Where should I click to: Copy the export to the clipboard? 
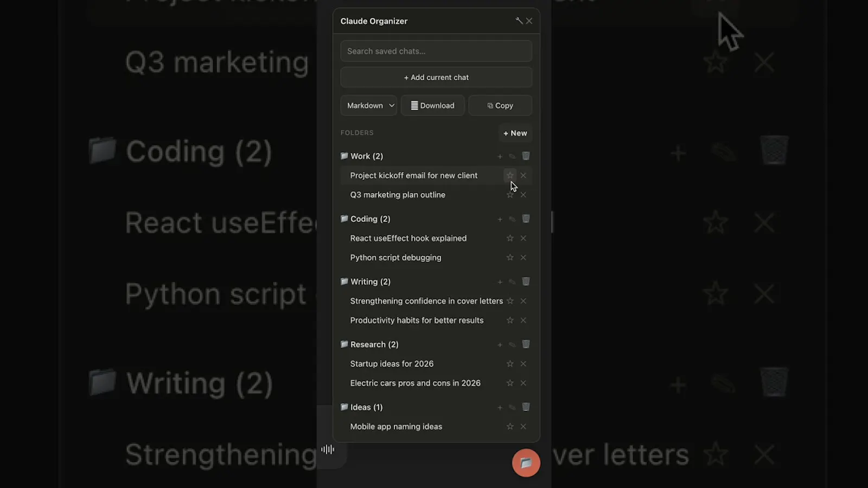click(x=500, y=106)
